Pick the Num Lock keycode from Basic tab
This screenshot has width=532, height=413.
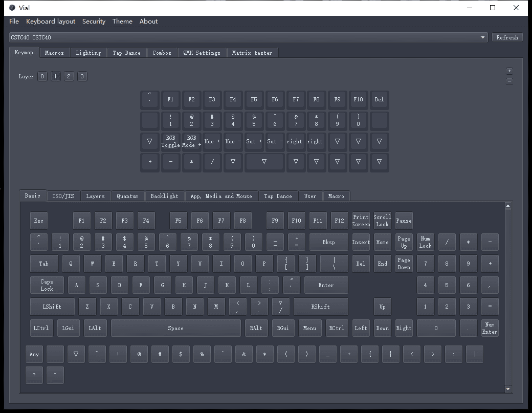[x=425, y=242]
